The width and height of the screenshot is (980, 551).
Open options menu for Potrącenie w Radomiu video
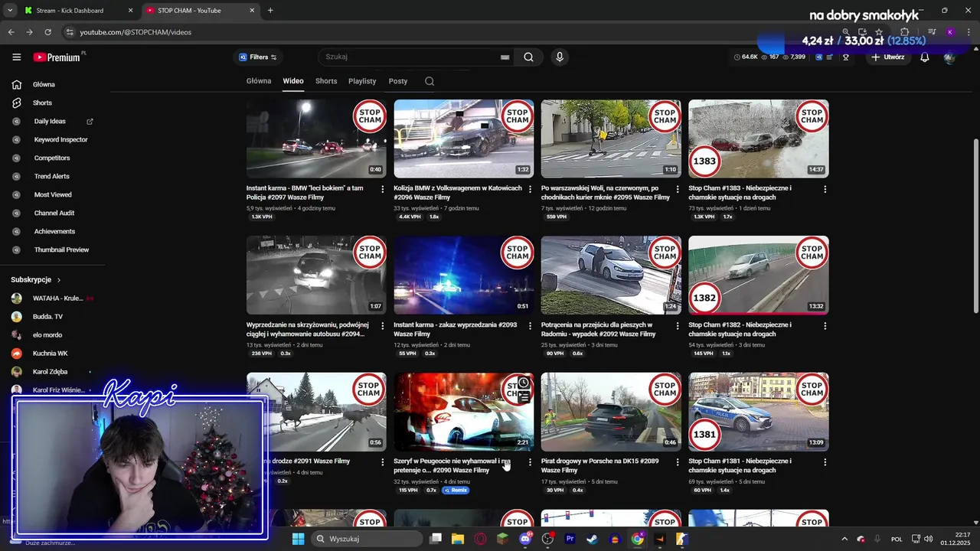677,326
